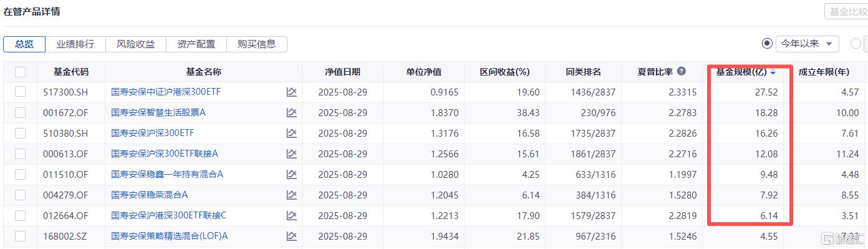Click the 单位净值 column header
Viewport: 868px width, 249px height.
[423, 72]
